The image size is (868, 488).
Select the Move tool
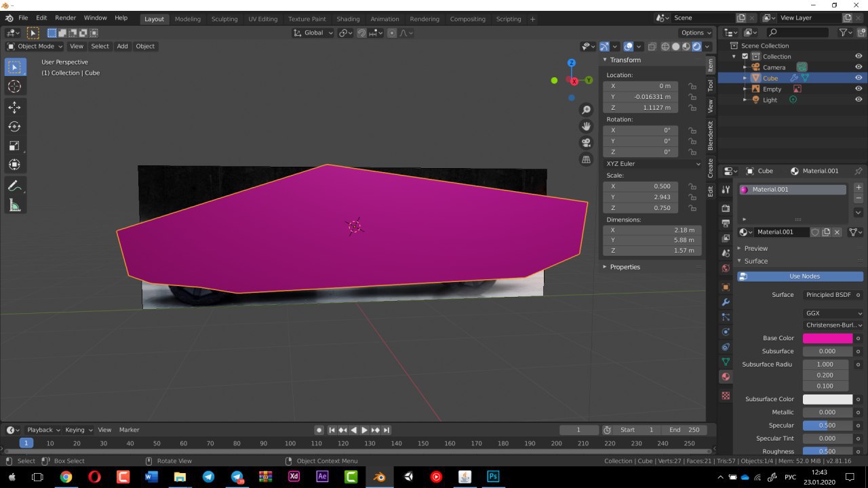coord(15,107)
